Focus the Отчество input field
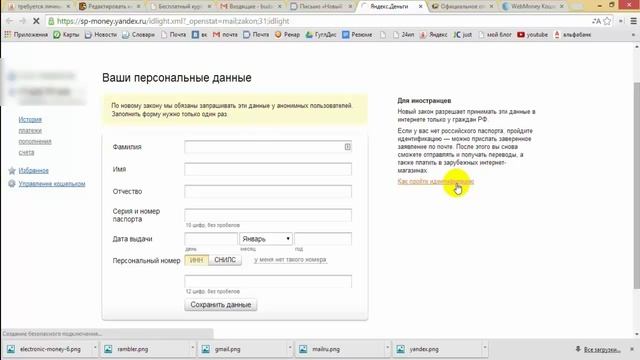Image resolution: width=640 pixels, height=360 pixels. pos(268,191)
